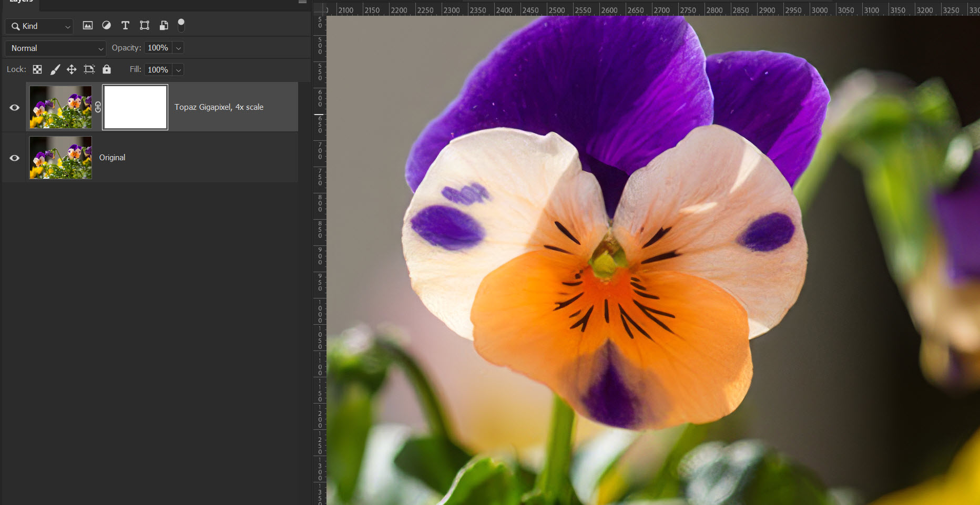Select the Topaz Gigapixel layer mask thumbnail

[135, 107]
